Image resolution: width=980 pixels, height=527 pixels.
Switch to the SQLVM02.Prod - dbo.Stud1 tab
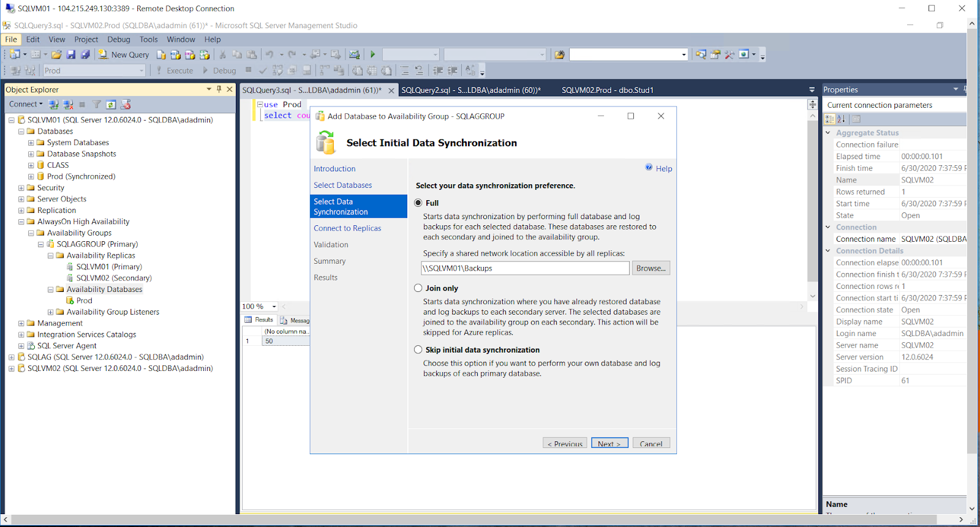coord(608,90)
